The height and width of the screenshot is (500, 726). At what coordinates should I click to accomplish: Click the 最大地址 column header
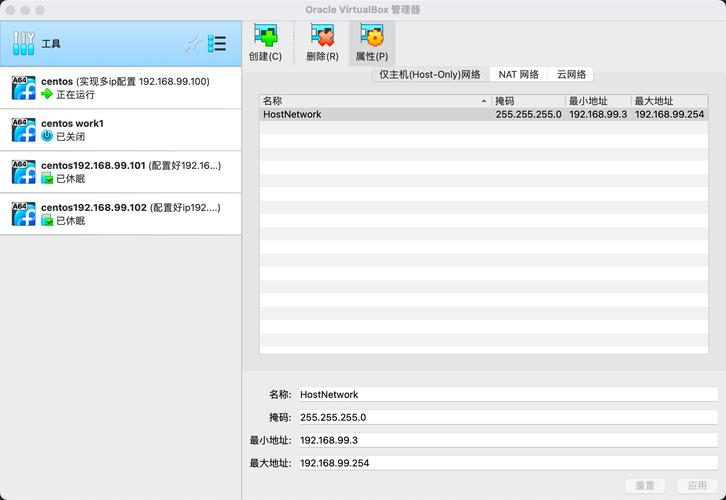[670, 101]
